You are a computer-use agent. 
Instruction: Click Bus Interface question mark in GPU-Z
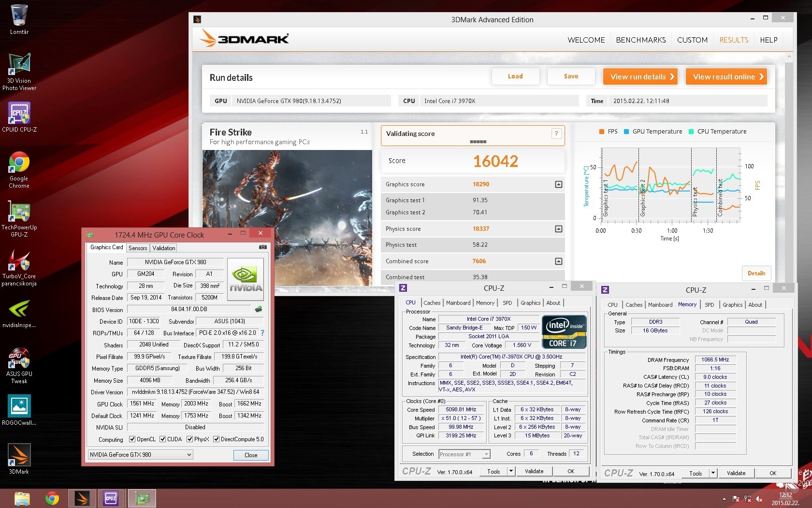[x=262, y=333]
